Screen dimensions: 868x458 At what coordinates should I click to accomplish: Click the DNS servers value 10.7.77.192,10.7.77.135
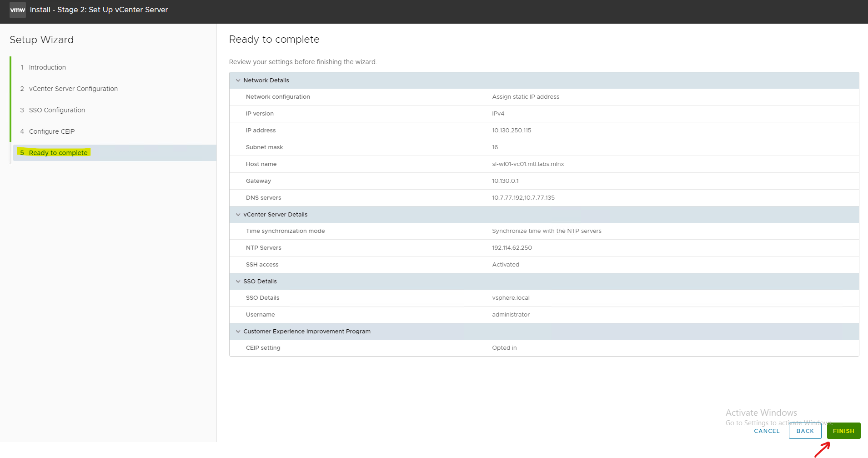523,198
